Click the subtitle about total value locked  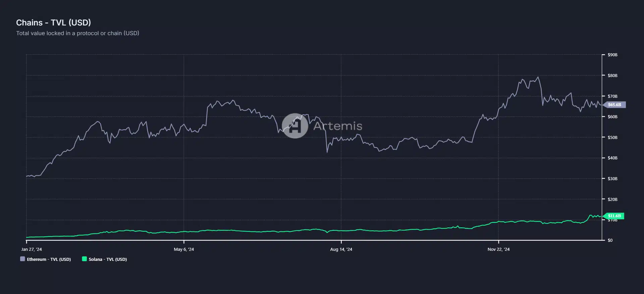pos(77,33)
